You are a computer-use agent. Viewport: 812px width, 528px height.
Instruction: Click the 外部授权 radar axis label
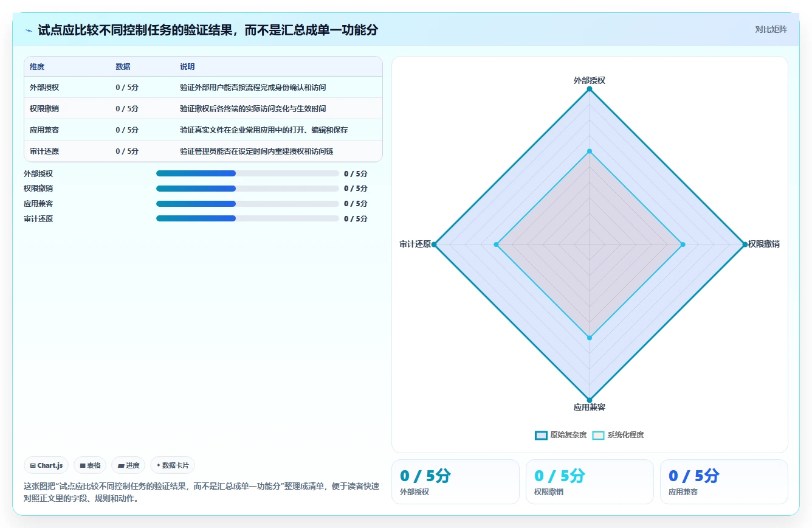[590, 80]
